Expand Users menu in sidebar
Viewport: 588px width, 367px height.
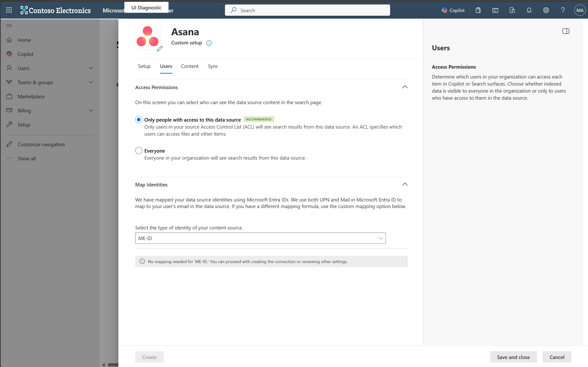91,68
